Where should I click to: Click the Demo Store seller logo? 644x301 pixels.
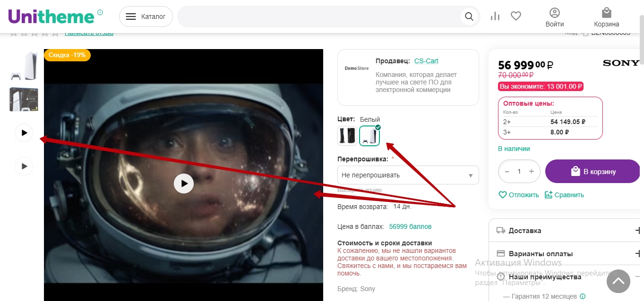pos(357,68)
